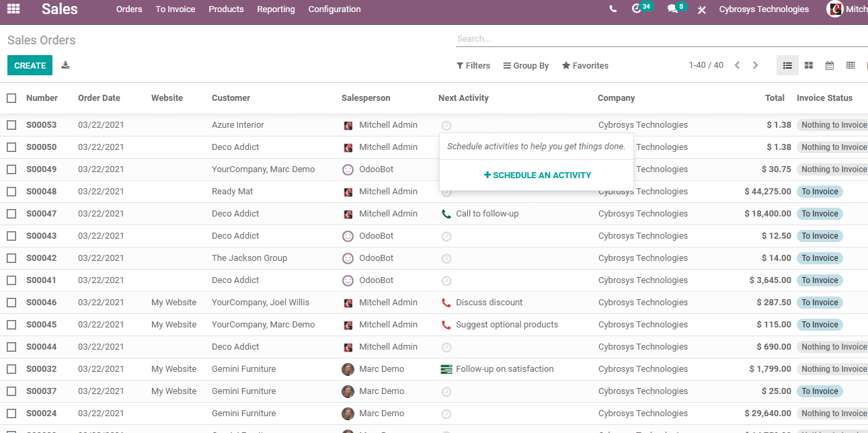
Task: Click the 1-40 / 40 pager range
Action: (x=706, y=65)
